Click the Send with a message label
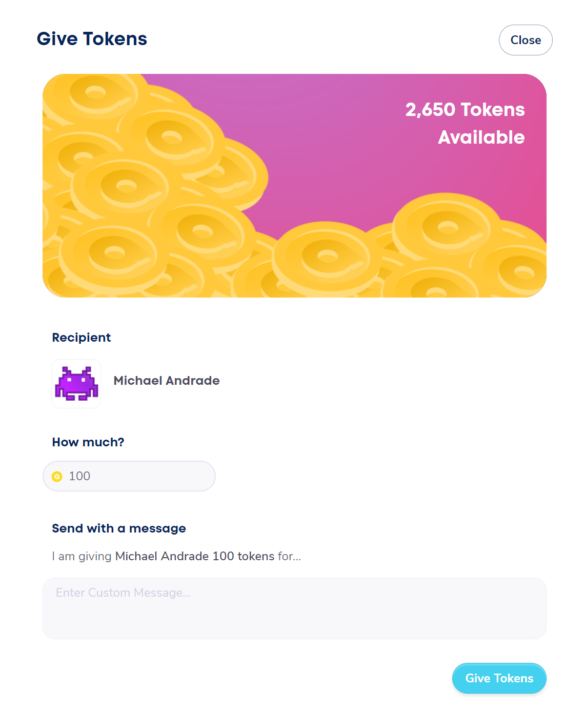The width and height of the screenshot is (585, 728). tap(119, 528)
